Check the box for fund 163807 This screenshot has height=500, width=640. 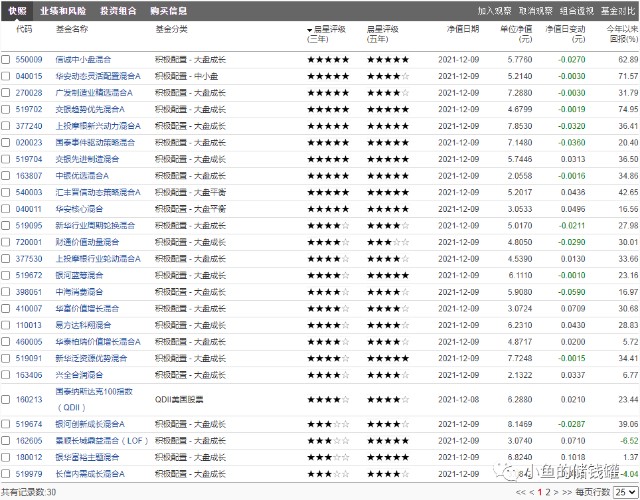tap(5, 176)
